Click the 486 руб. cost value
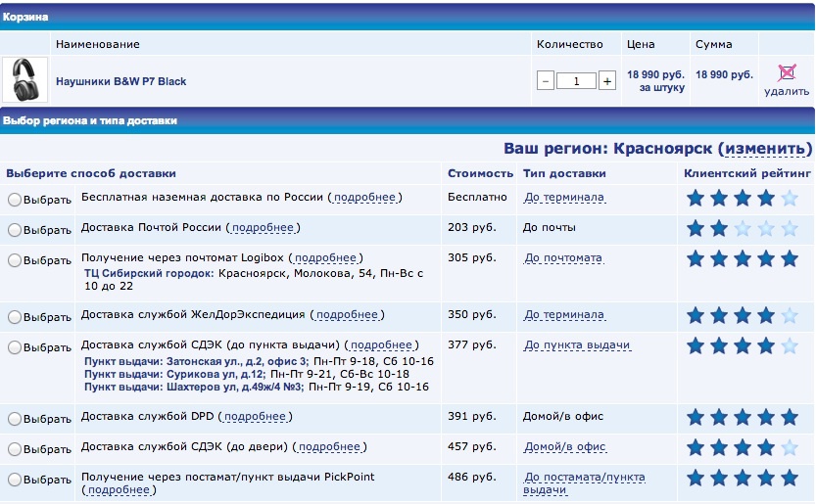 coord(471,477)
